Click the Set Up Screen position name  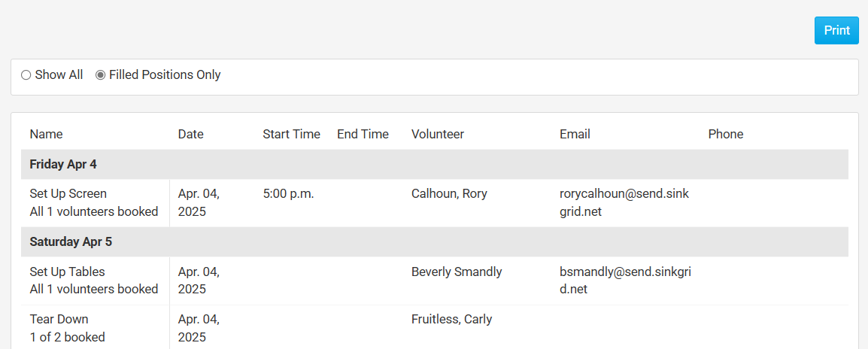[68, 194]
